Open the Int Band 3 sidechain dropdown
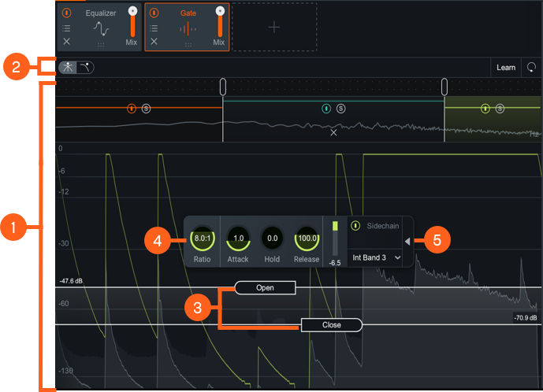This screenshot has width=543, height=392. [375, 257]
